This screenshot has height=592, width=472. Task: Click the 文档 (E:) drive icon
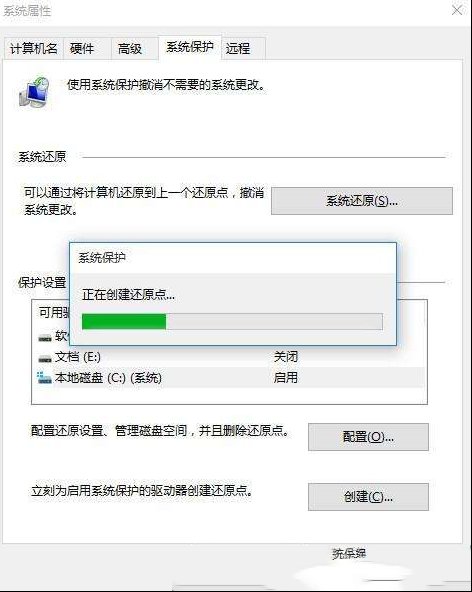click(45, 358)
